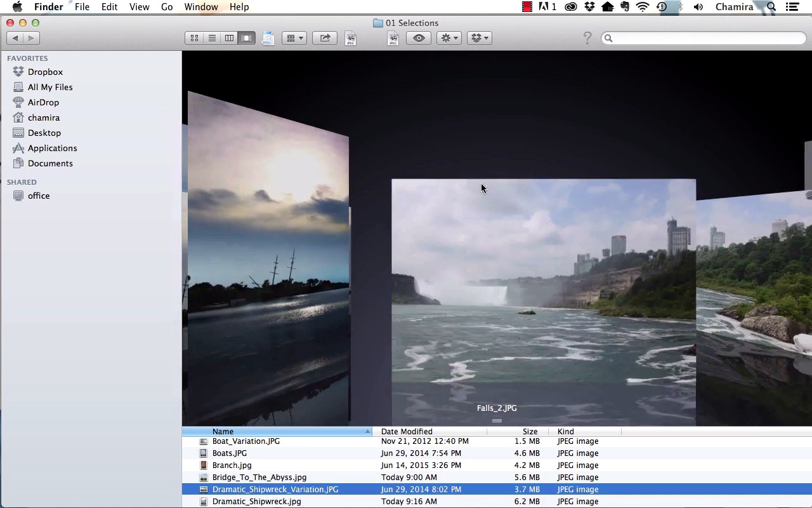812x508 pixels.
Task: Click the Cover Flow resize handle
Action: click(497, 421)
